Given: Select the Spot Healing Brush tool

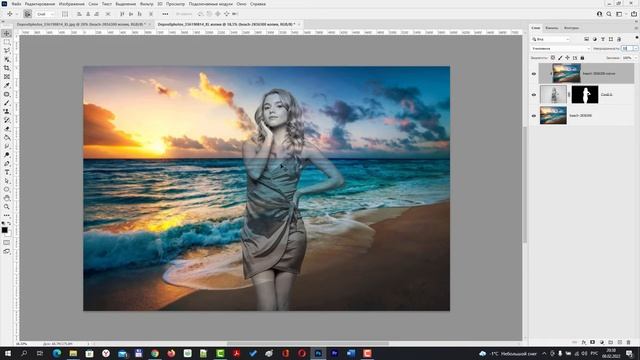Looking at the screenshot, I should point(7,94).
